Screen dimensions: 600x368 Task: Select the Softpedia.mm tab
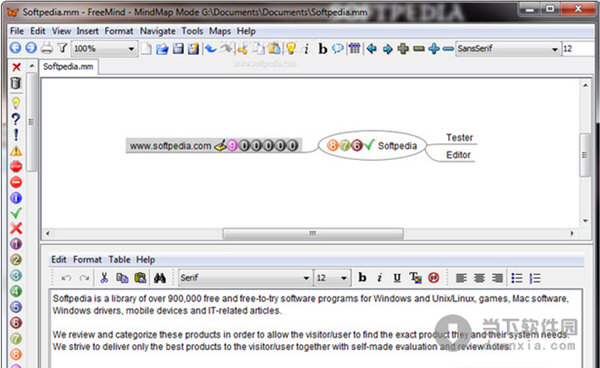point(68,67)
